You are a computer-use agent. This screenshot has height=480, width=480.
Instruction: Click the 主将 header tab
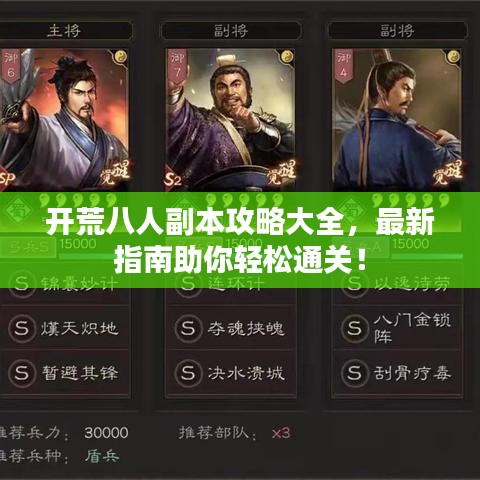click(65, 31)
